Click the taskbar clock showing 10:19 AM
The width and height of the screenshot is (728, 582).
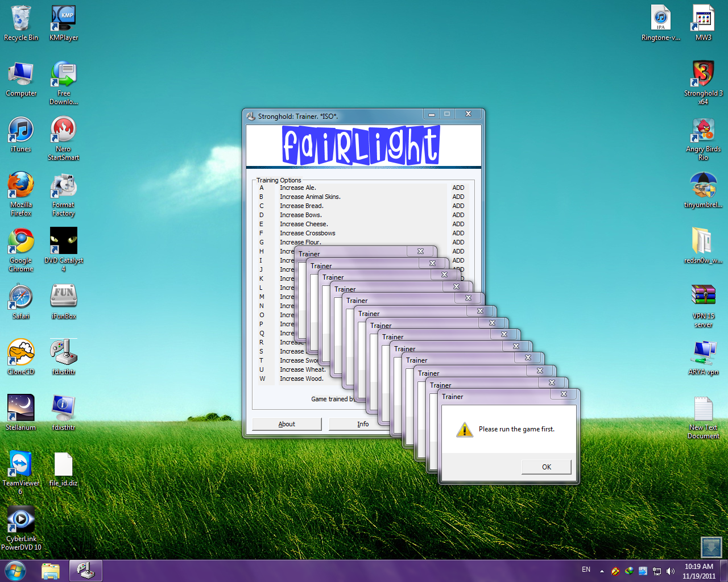pos(699,571)
